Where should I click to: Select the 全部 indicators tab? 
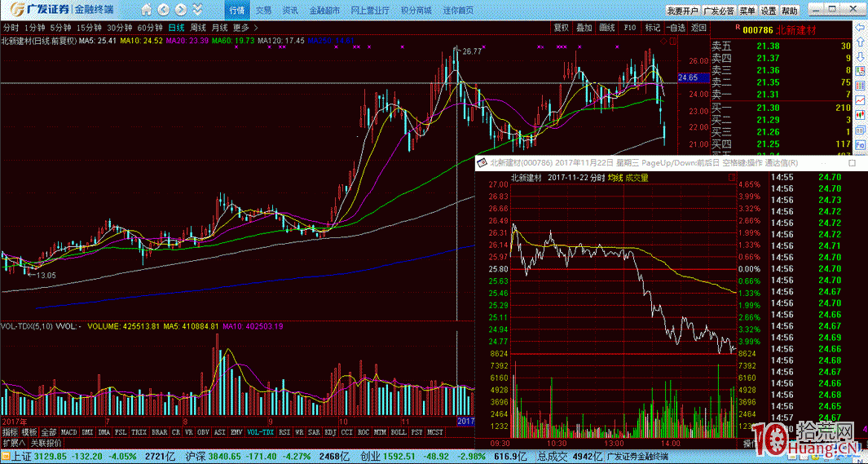[49, 432]
